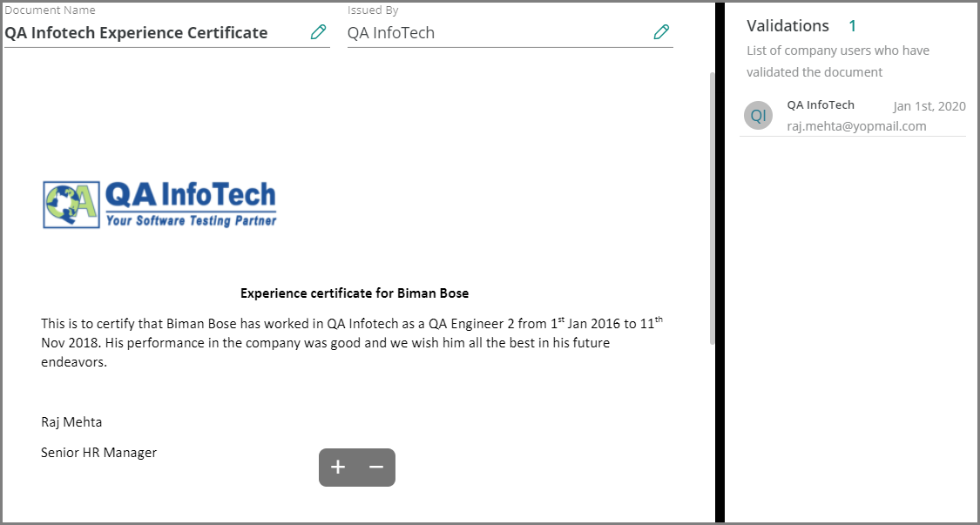The height and width of the screenshot is (525, 980).
Task: Click the validated company users description text
Action: click(x=837, y=61)
